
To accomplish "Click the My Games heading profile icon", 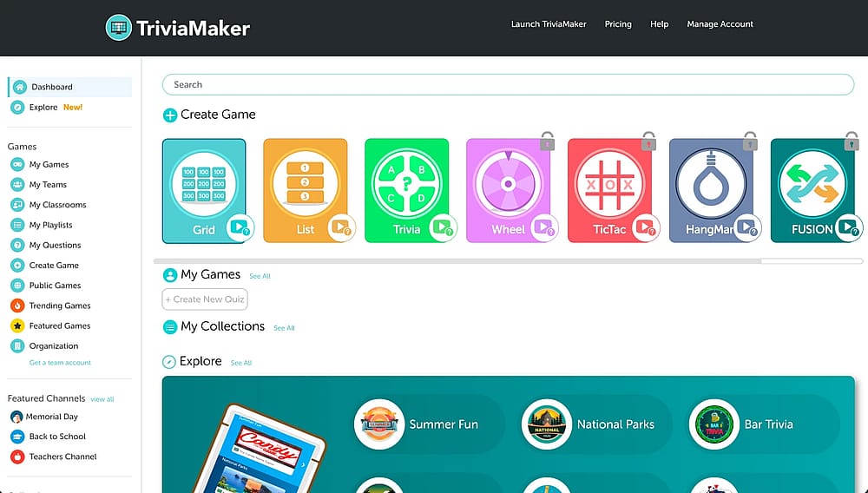I will coord(170,275).
